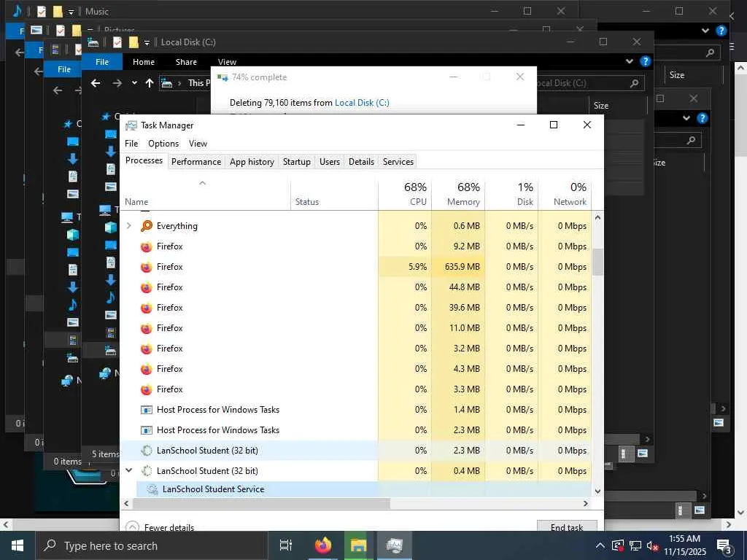This screenshot has height=560, width=747.
Task: Switch to the Startup tab
Action: [296, 161]
